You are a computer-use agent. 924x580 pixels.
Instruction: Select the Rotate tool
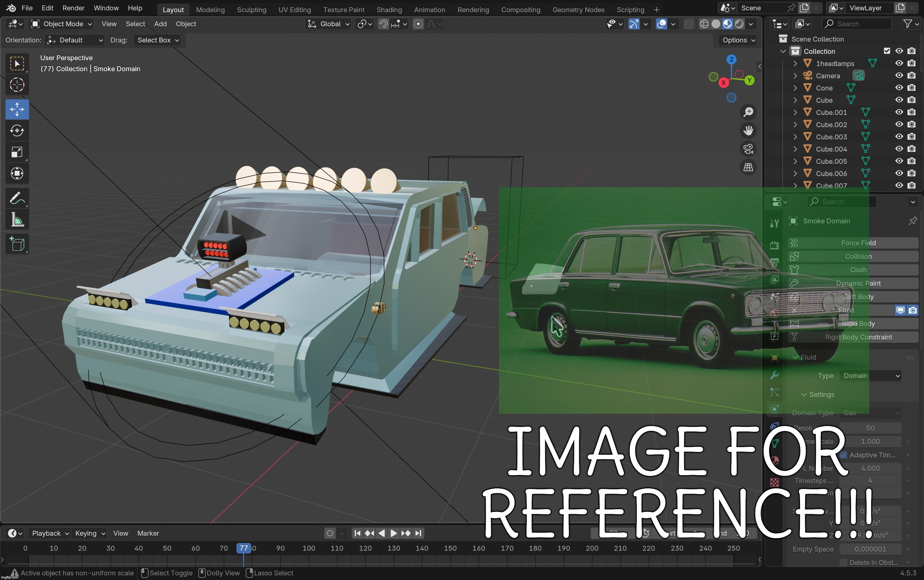click(17, 130)
